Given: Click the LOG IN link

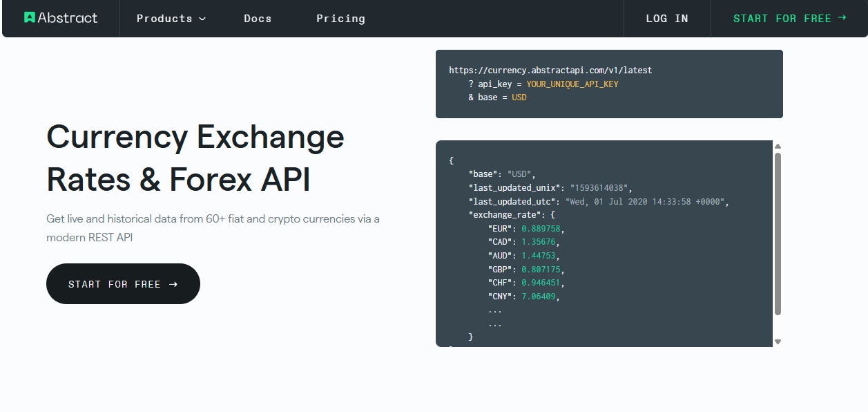Looking at the screenshot, I should pos(667,19).
